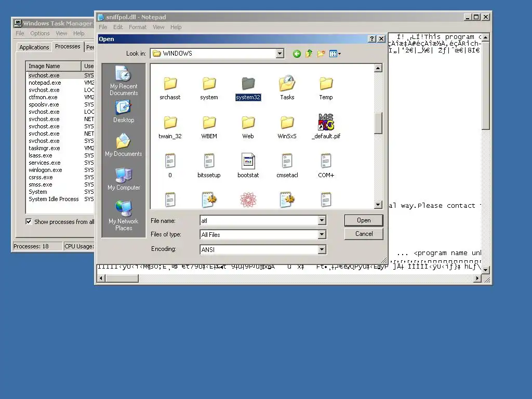532x399 pixels.
Task: Open the Views menu icon in Open dialog
Action: click(335, 54)
